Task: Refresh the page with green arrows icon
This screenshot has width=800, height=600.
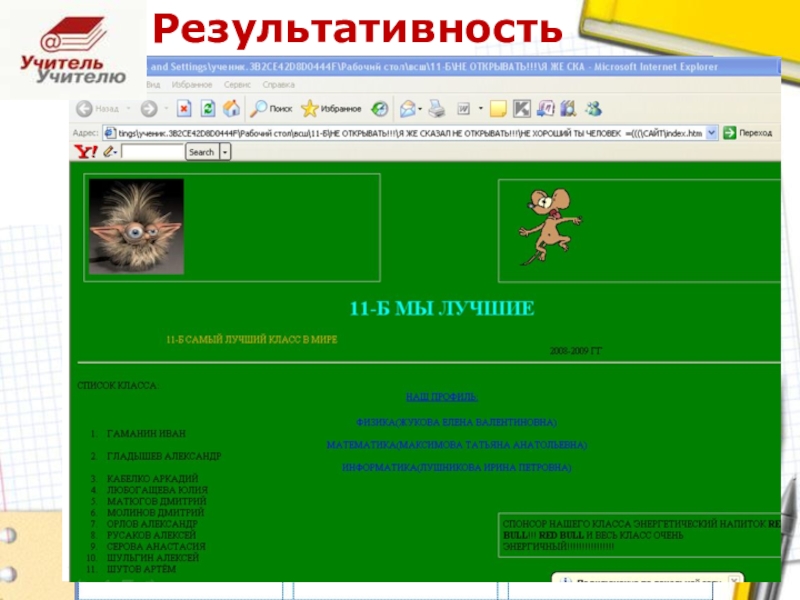Action: (208, 109)
